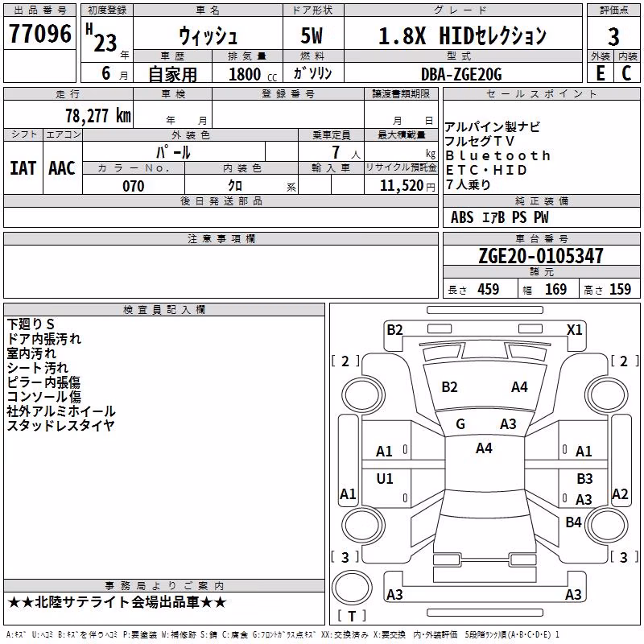Screen dimensions: 644x644
Task: Click A2 scratch mark on diagram
Action: coord(620,494)
